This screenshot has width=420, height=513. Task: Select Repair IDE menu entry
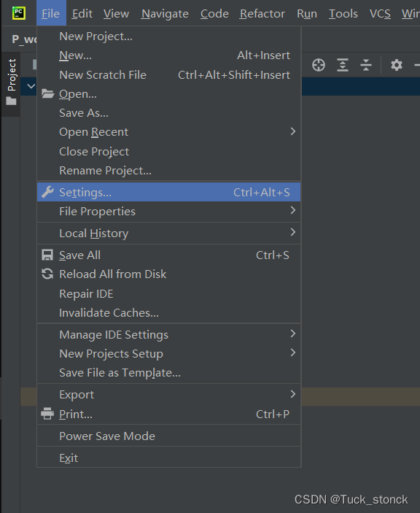168,293
